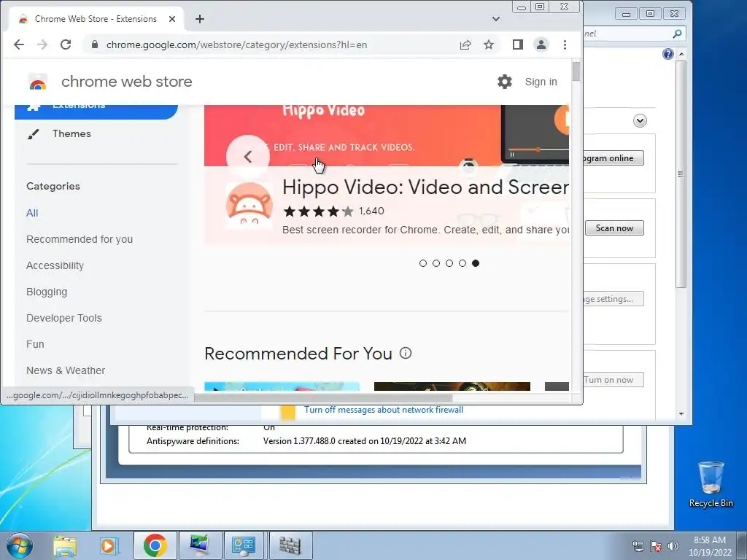Open Windows Media Player from taskbar
This screenshot has width=747, height=560.
[109, 545]
